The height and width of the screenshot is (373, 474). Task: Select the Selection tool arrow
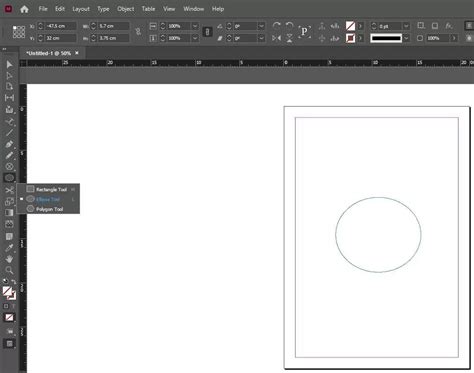pyautogui.click(x=9, y=64)
